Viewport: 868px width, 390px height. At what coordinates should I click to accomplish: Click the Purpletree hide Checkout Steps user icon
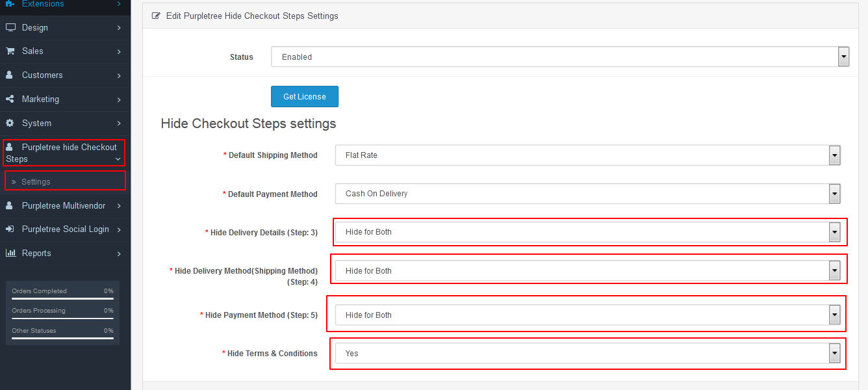click(9, 148)
